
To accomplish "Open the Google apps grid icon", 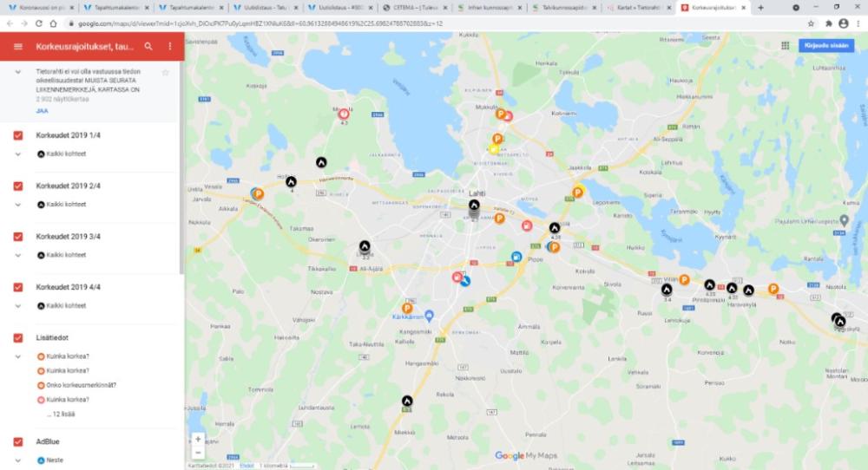I will [x=785, y=45].
